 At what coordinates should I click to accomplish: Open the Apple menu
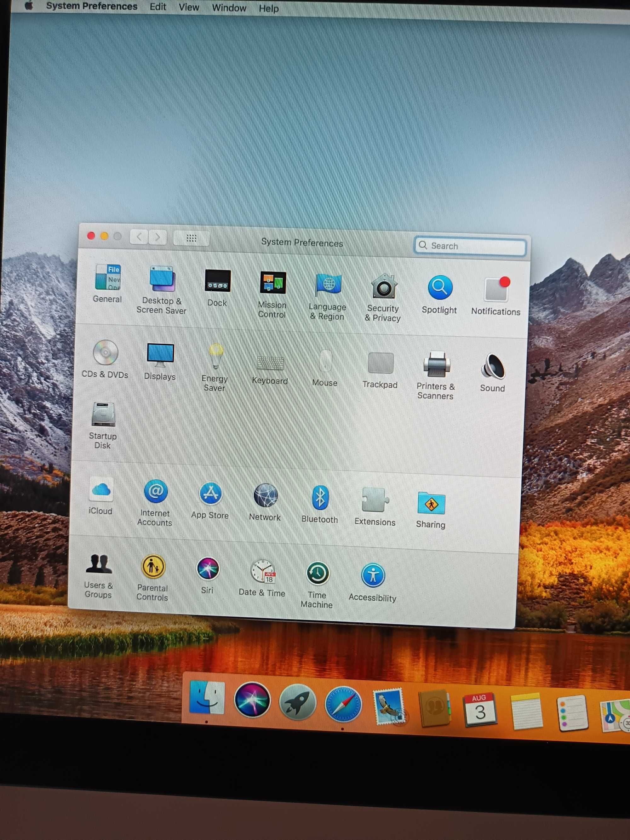[x=28, y=6]
